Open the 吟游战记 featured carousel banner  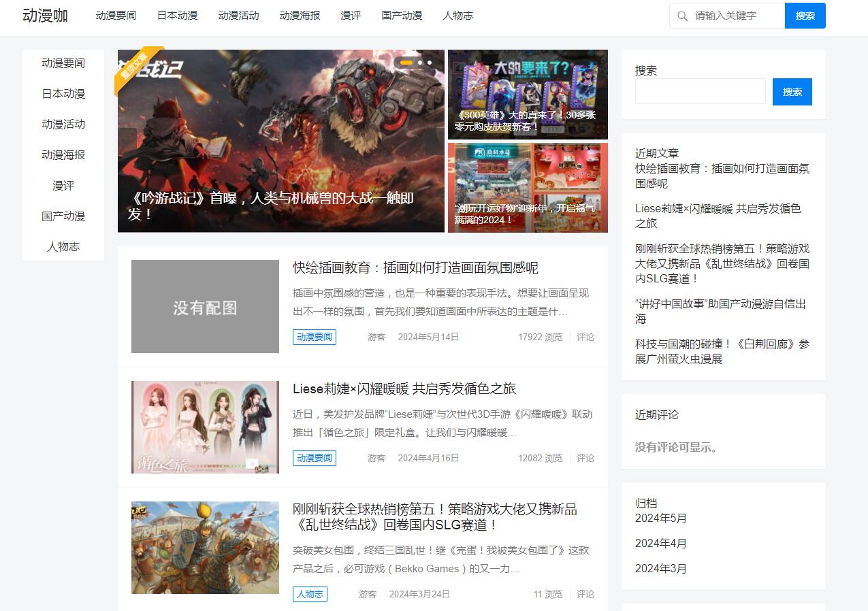click(x=281, y=141)
